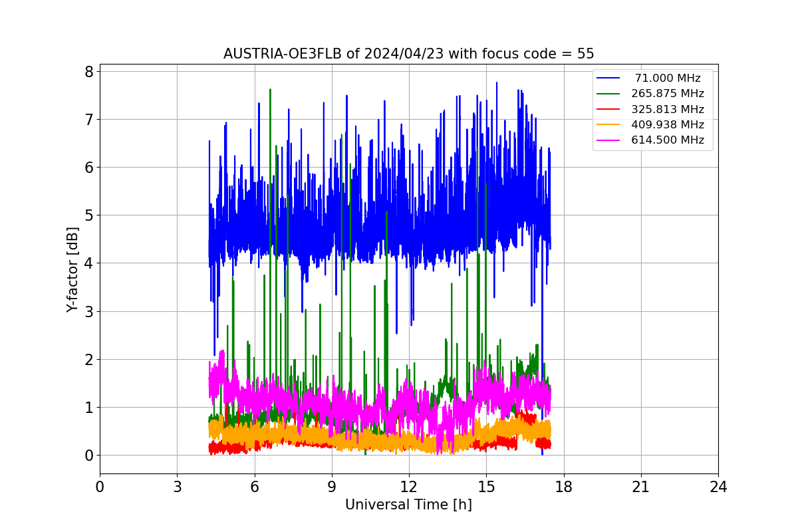Click x-axis tick label 15
The height and width of the screenshot is (532, 798).
[x=486, y=487]
